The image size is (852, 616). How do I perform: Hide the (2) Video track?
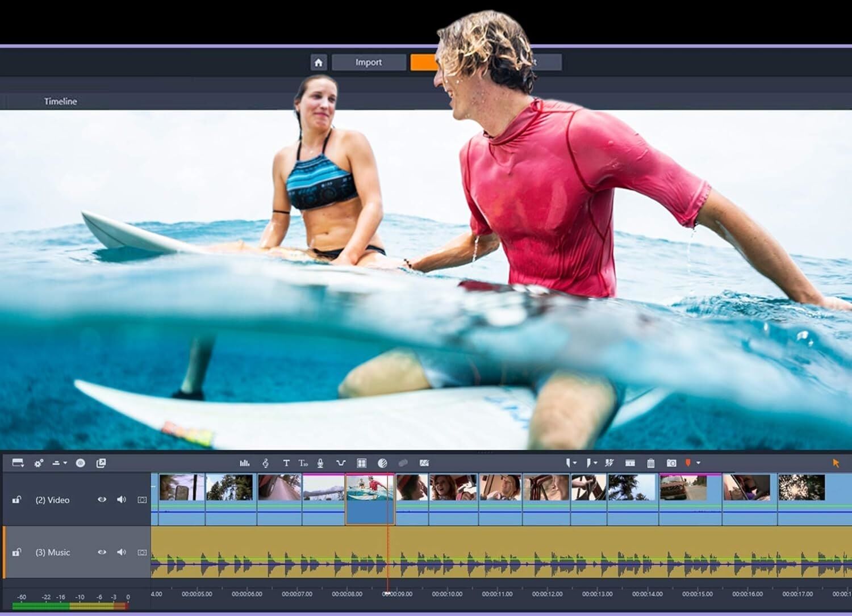[x=102, y=500]
